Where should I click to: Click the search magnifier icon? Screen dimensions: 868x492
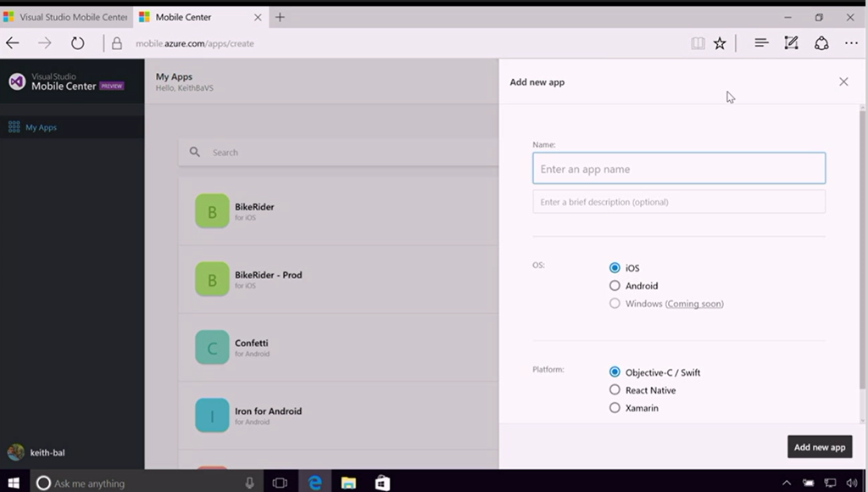[x=195, y=153]
